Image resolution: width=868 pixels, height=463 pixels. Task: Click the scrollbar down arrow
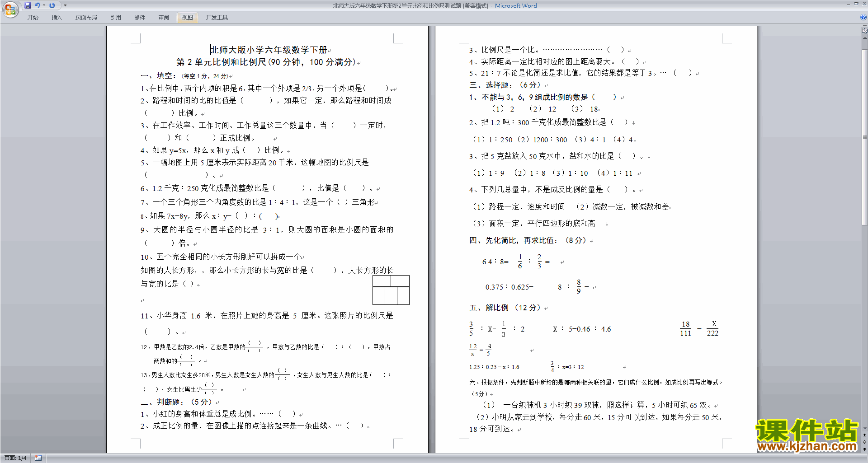pos(864,428)
